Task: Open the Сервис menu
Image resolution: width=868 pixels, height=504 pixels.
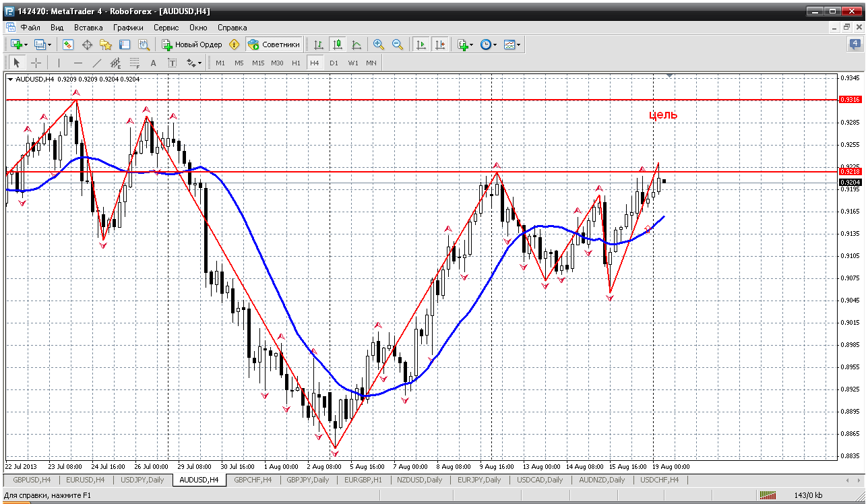Action: click(x=166, y=28)
